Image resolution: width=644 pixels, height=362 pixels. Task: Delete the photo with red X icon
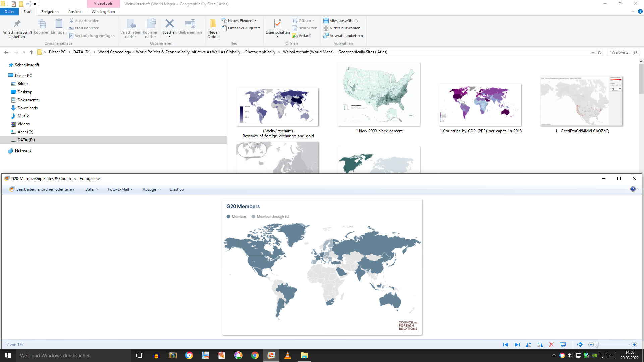point(551,345)
